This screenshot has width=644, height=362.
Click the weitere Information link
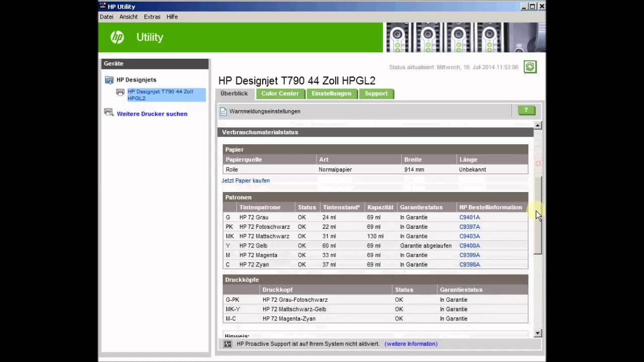point(411,344)
